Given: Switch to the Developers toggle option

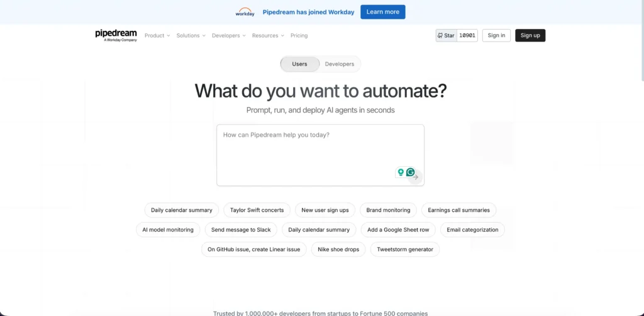Looking at the screenshot, I should [339, 64].
